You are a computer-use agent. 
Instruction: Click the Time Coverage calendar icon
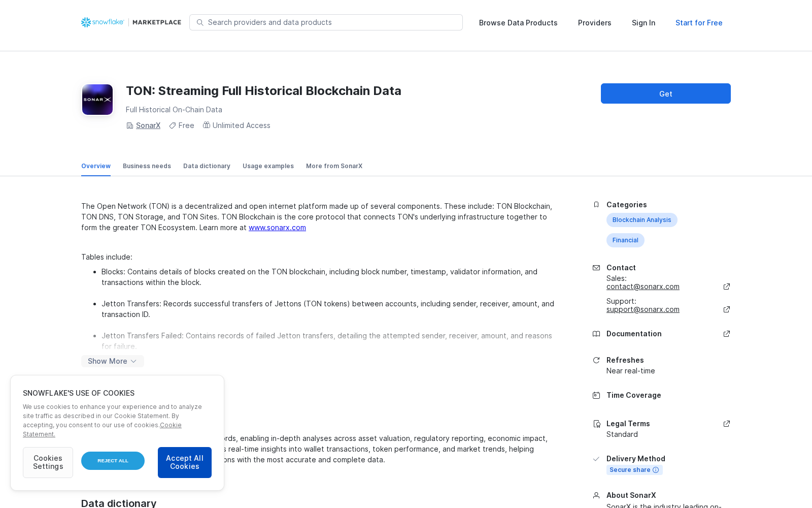click(596, 395)
